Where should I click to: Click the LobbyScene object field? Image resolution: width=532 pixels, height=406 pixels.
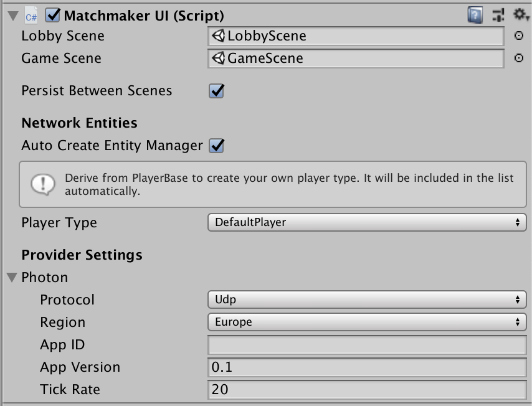point(356,36)
